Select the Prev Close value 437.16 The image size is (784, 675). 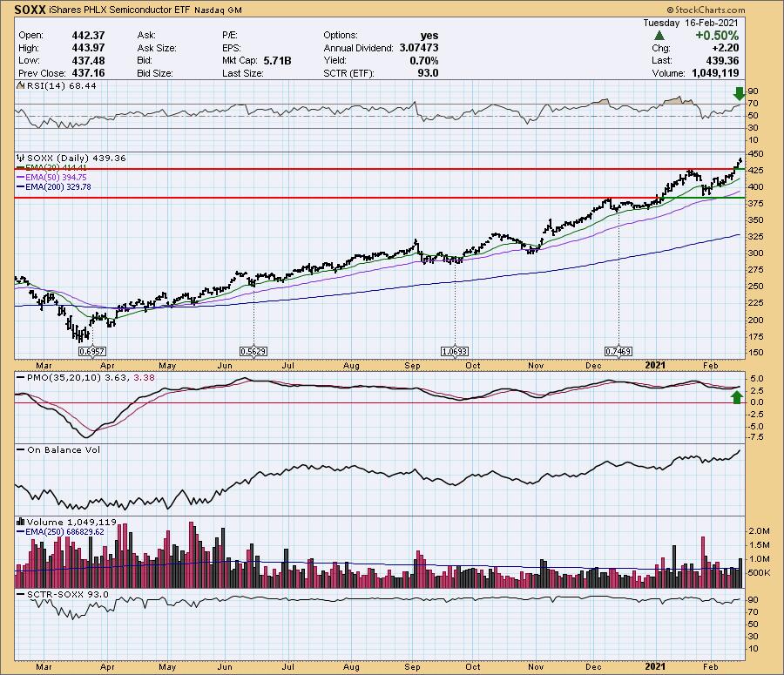point(89,73)
